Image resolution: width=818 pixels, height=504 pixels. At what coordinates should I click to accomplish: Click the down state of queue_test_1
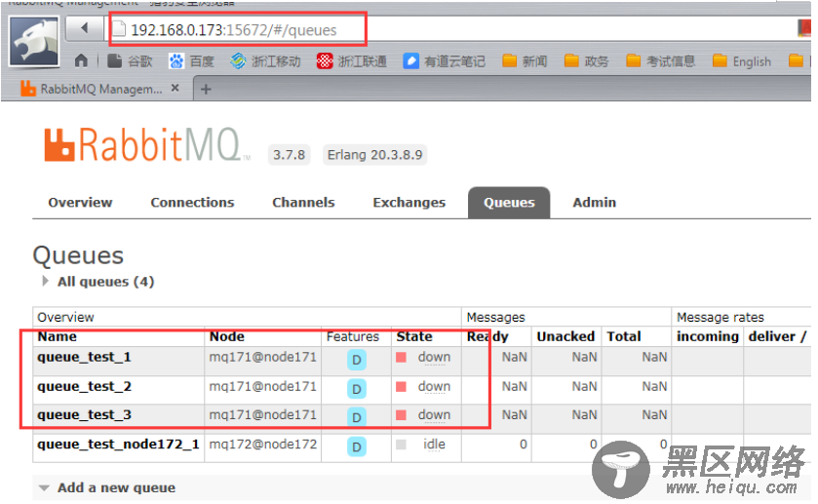[434, 358]
